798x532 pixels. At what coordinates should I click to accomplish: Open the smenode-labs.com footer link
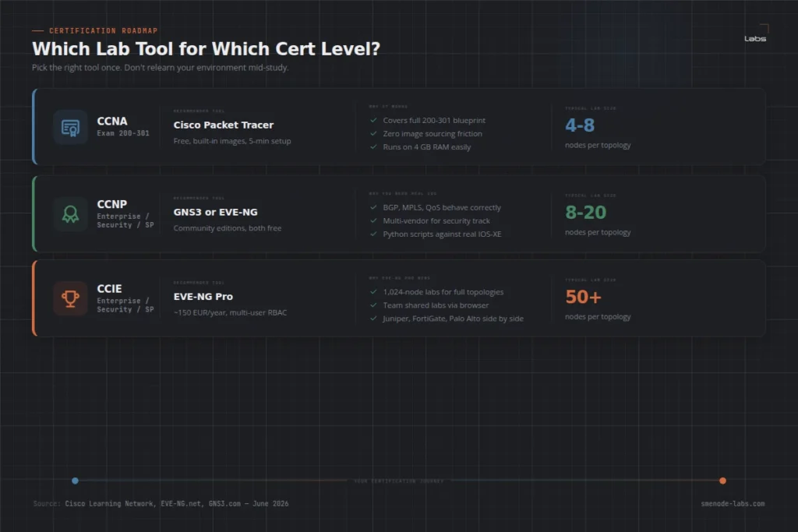[x=733, y=503]
